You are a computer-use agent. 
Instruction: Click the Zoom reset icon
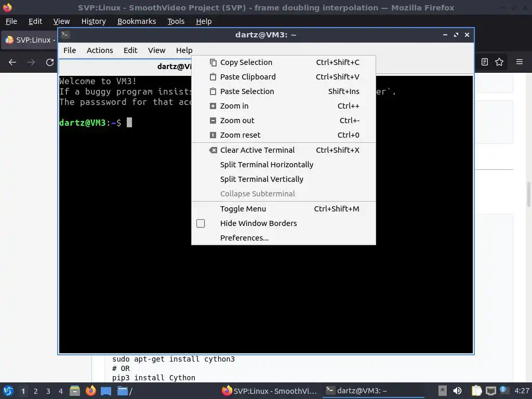point(213,136)
